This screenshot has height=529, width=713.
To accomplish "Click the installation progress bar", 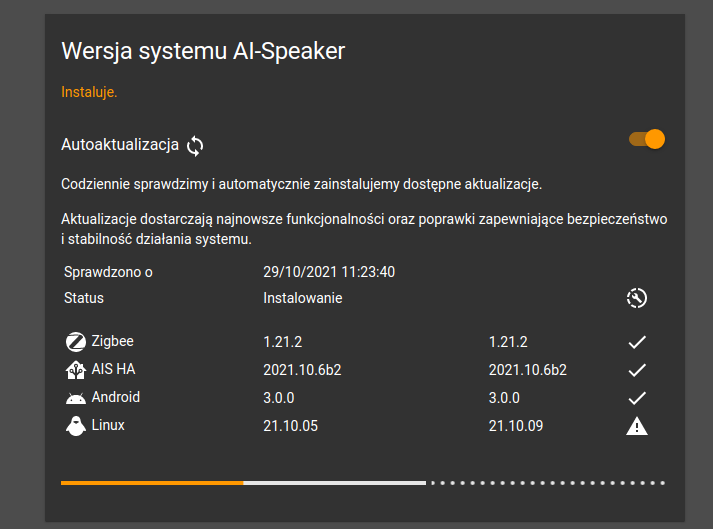I will [363, 483].
